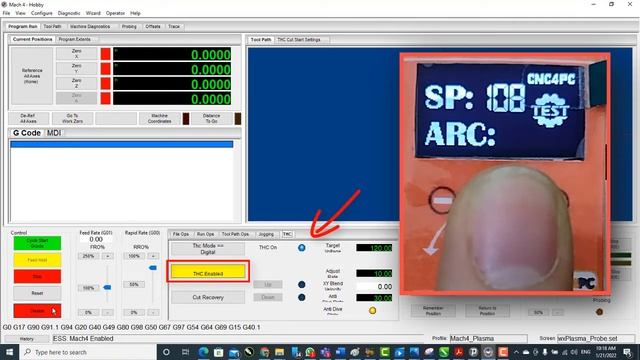Select the Jogging tab

266,234
